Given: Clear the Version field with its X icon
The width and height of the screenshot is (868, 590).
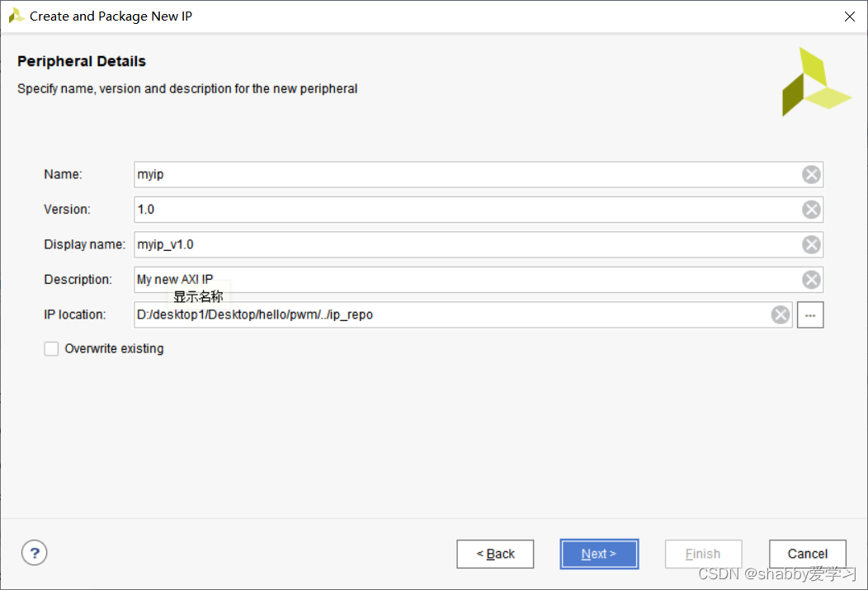Looking at the screenshot, I should (x=811, y=210).
